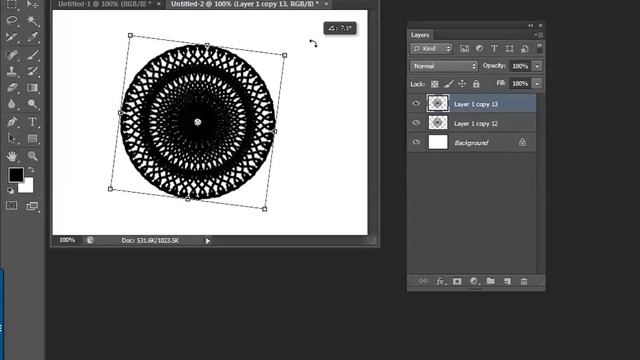Filter layers by smart objects icon
This screenshot has width=640, height=360.
tap(525, 49)
